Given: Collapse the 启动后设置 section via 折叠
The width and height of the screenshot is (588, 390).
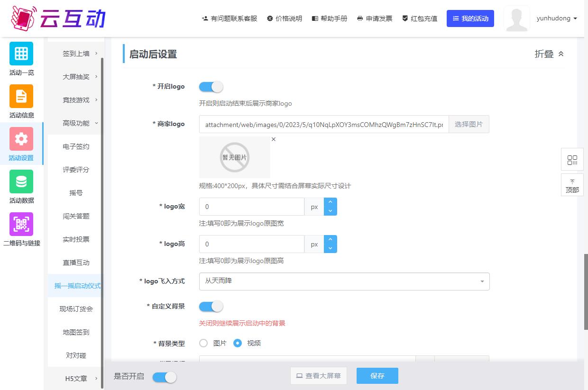Looking at the screenshot, I should [549, 54].
